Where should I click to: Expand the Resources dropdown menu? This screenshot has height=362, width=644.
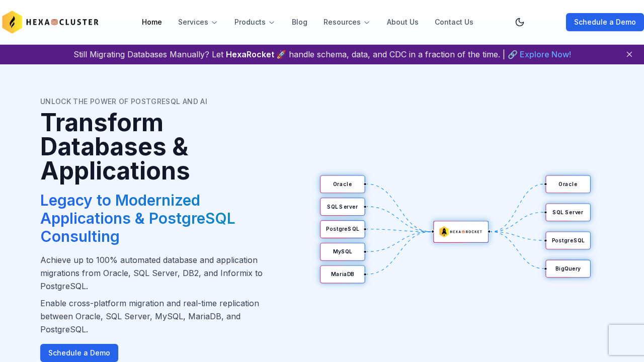pos(346,22)
